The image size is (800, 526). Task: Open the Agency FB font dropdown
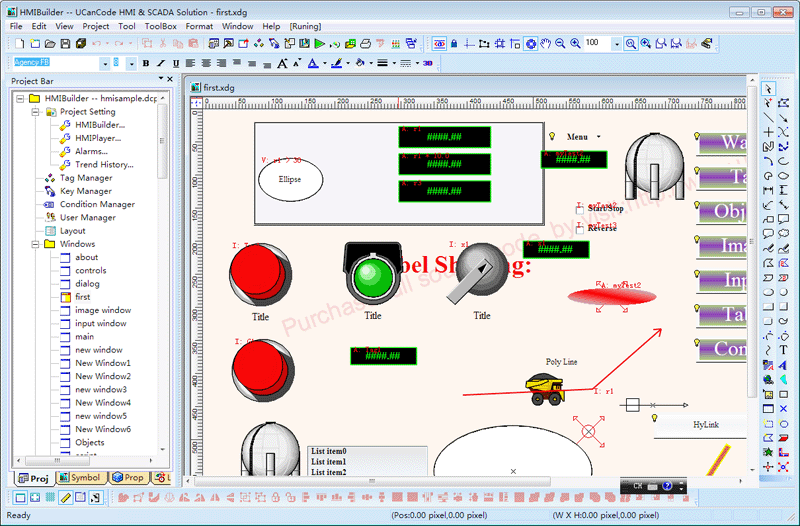[104, 63]
